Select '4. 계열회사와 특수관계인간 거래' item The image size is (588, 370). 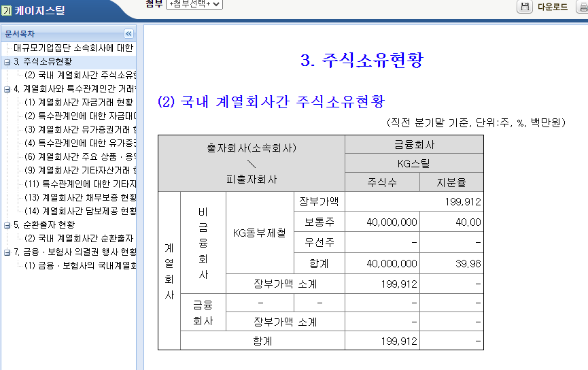click(x=75, y=89)
